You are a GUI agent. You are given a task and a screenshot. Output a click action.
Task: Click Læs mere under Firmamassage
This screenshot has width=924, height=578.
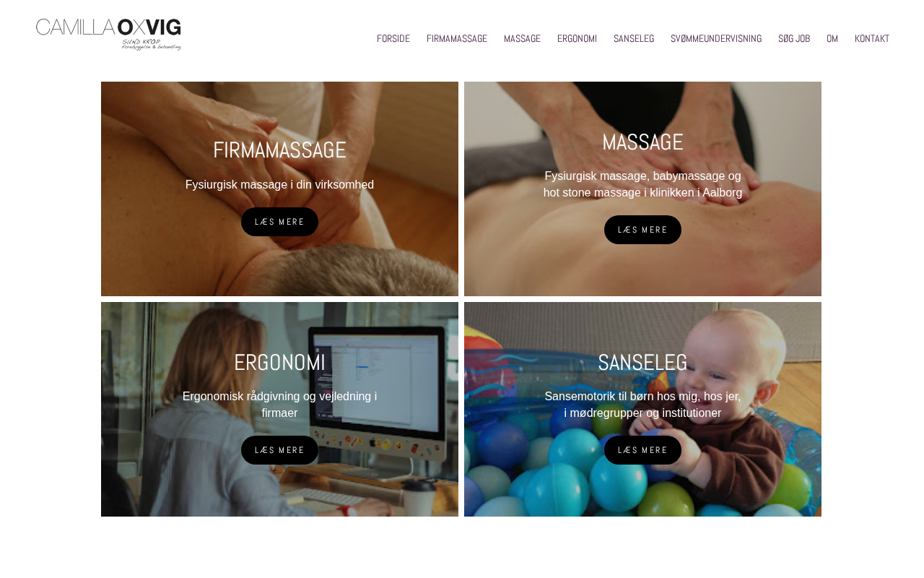click(x=279, y=222)
